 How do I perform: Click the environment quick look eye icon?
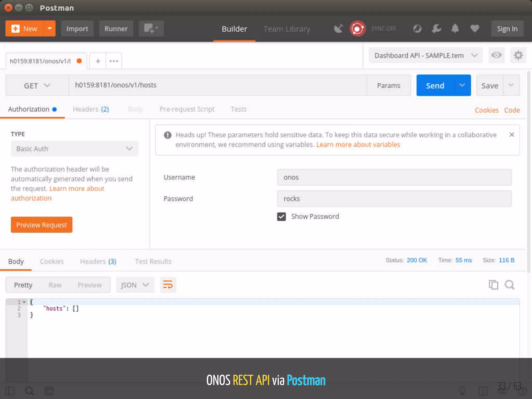[x=496, y=55]
